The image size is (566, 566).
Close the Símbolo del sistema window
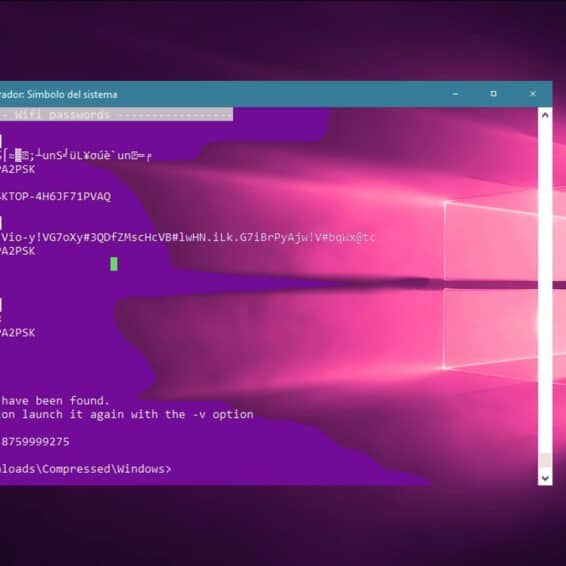(532, 94)
